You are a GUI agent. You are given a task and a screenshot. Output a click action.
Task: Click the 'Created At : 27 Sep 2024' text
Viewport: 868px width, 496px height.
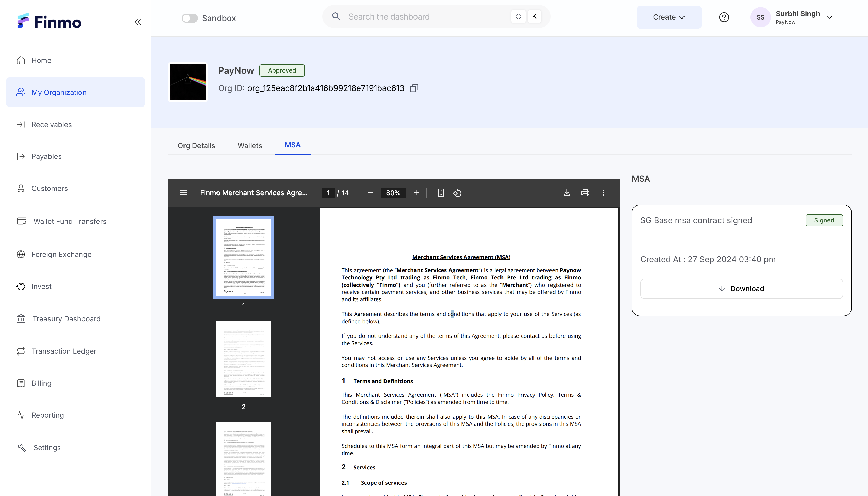point(708,260)
